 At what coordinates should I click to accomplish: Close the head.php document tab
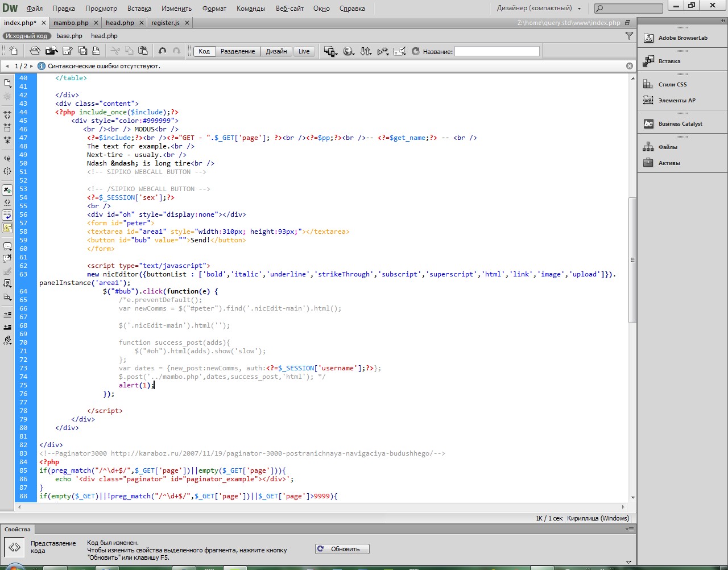142,23
